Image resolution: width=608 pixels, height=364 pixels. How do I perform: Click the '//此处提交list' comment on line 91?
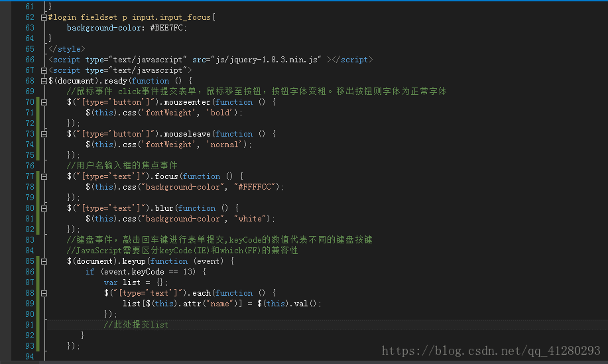pyautogui.click(x=136, y=325)
